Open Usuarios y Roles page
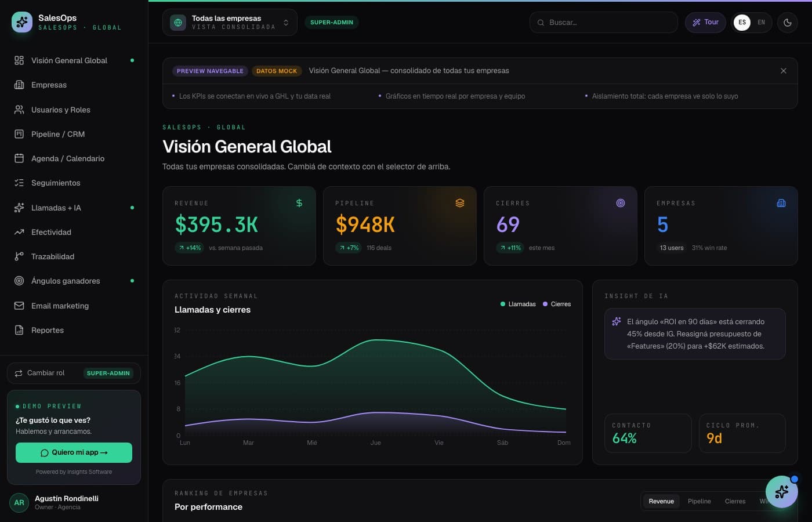The image size is (812, 522). pyautogui.click(x=74, y=110)
